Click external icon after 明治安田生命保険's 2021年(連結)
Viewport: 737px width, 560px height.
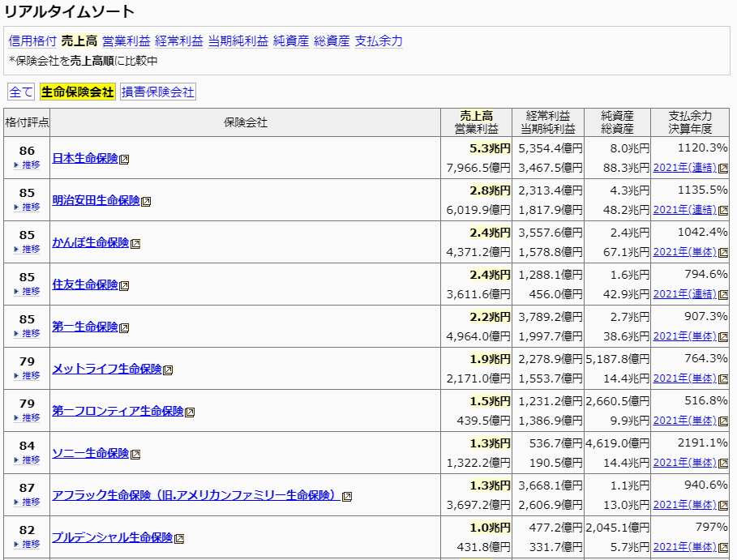coord(723,211)
